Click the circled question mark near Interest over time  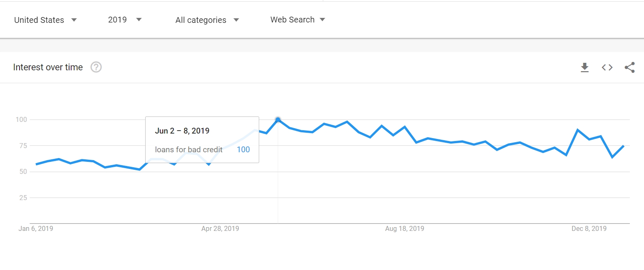96,67
